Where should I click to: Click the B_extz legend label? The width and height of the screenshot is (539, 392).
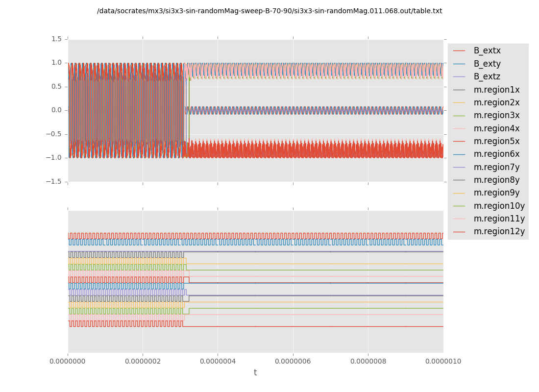487,76
